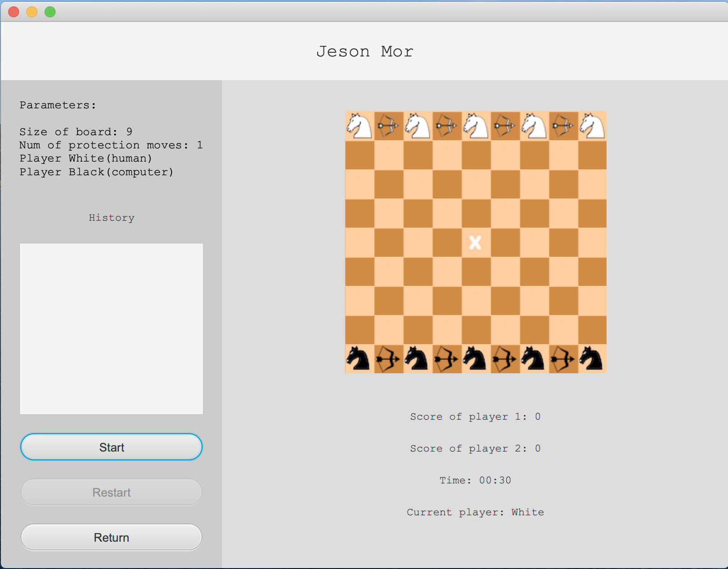Select the white knight in the third column

(418, 126)
